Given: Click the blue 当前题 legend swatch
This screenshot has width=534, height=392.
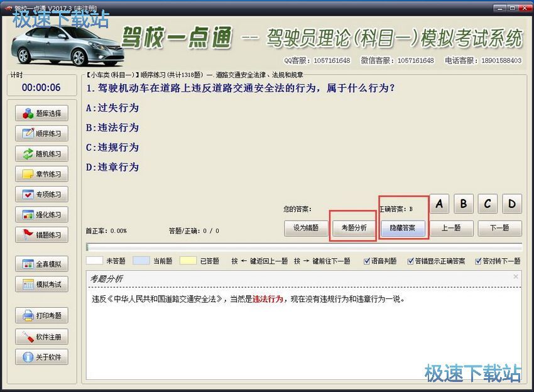Looking at the screenshot, I should coord(141,261).
